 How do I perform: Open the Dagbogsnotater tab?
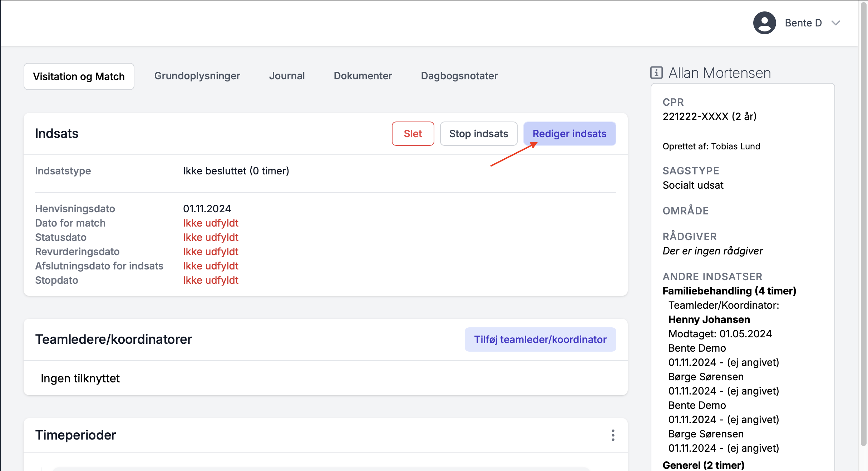(x=459, y=76)
